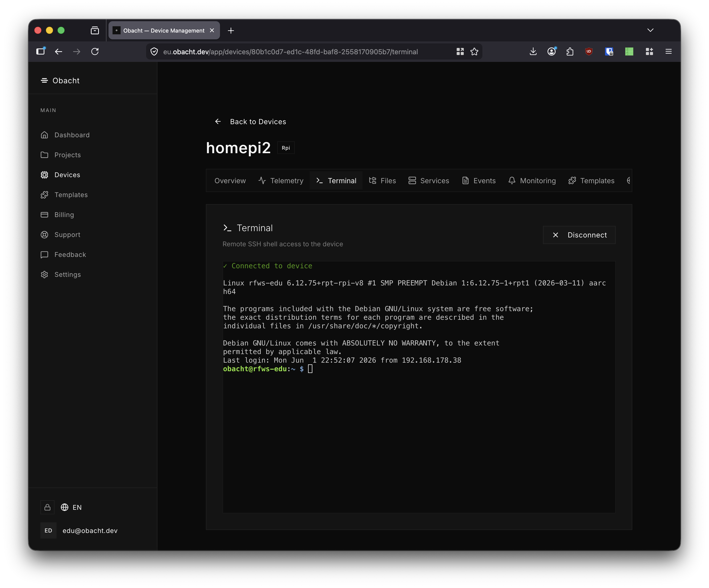The height and width of the screenshot is (588, 709).
Task: Open the browser downloads panel
Action: click(533, 51)
